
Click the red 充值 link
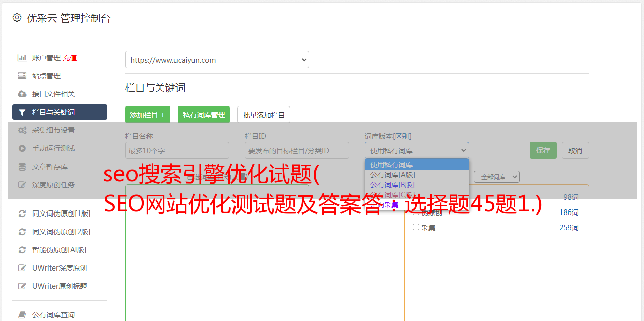tap(70, 58)
